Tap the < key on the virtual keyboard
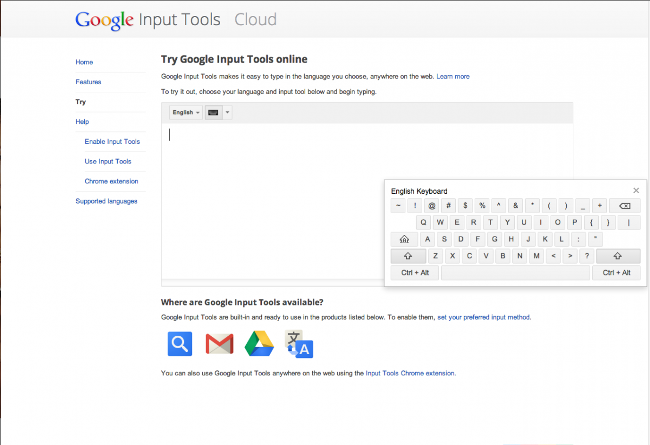The width and height of the screenshot is (650, 445). coord(553,256)
